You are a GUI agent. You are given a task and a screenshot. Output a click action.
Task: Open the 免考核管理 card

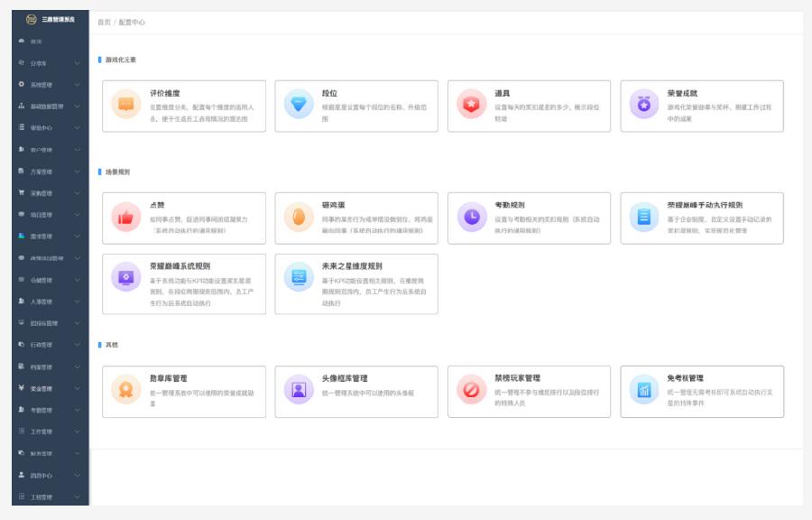click(x=702, y=390)
